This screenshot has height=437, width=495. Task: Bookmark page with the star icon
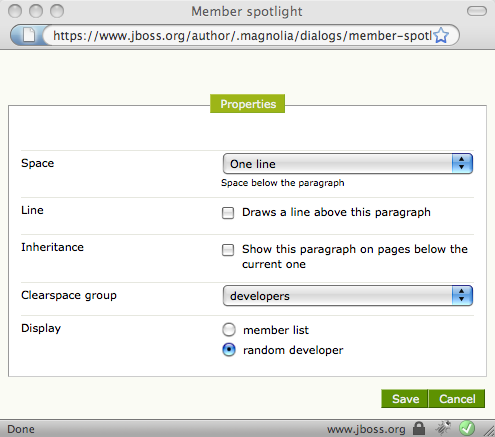pyautogui.click(x=441, y=35)
